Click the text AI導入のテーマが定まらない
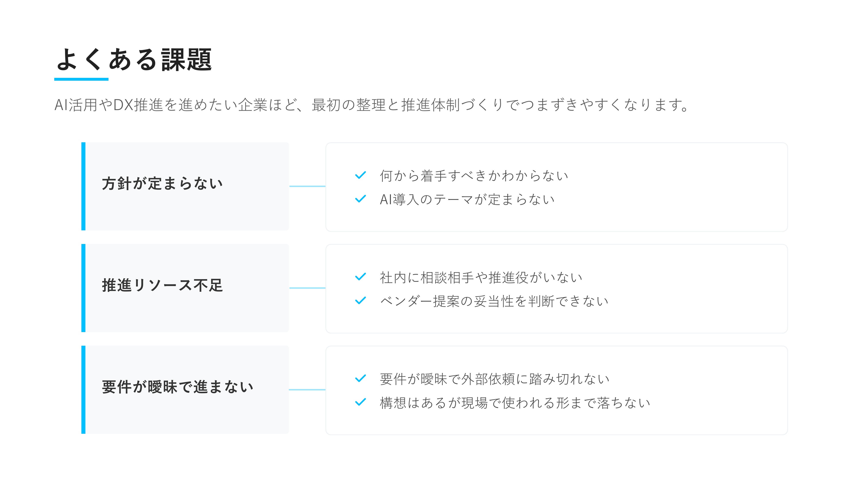 click(x=467, y=199)
